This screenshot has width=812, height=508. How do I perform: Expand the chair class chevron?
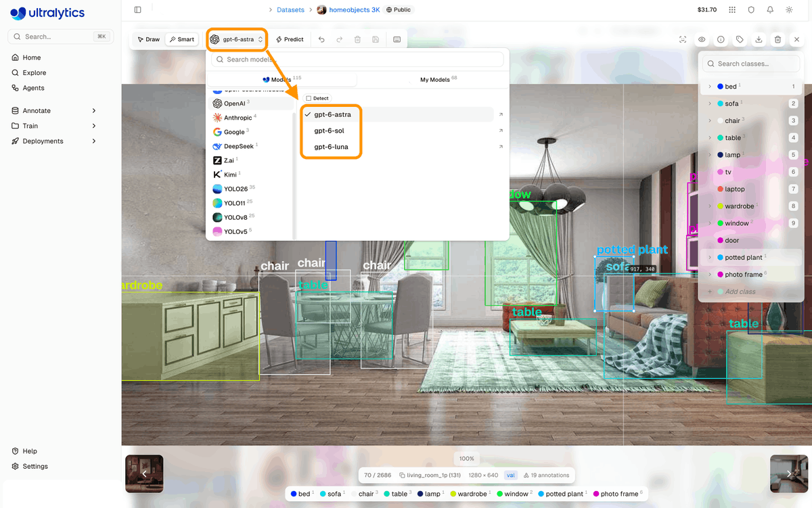tap(710, 120)
